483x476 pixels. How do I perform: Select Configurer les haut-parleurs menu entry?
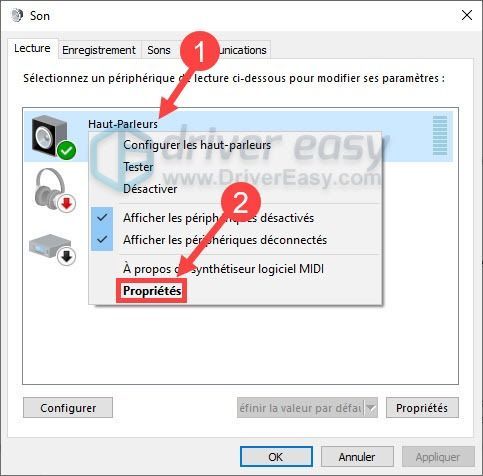pyautogui.click(x=197, y=145)
